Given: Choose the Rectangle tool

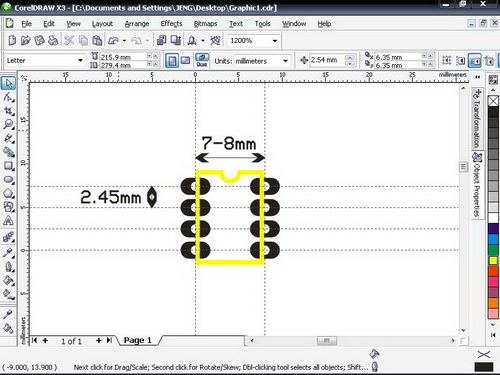Looking at the screenshot, I should [x=8, y=166].
